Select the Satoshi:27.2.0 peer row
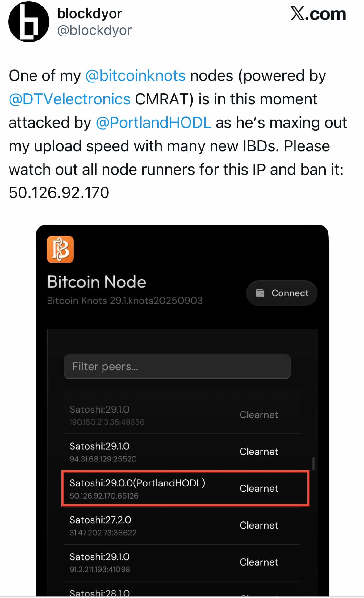This screenshot has width=364, height=598. (182, 525)
